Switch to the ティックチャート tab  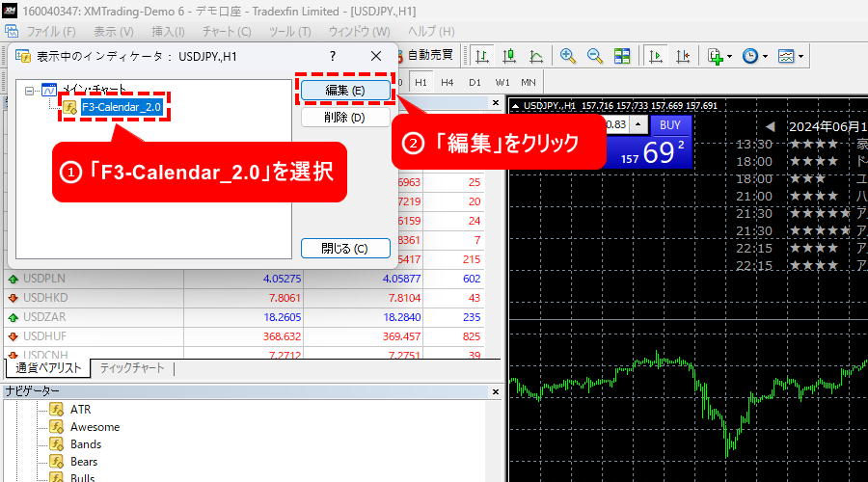click(132, 368)
